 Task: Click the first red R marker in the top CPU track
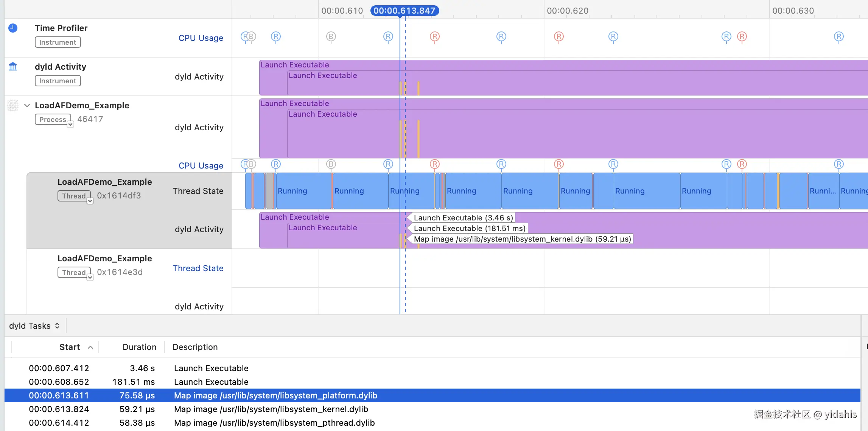(435, 37)
